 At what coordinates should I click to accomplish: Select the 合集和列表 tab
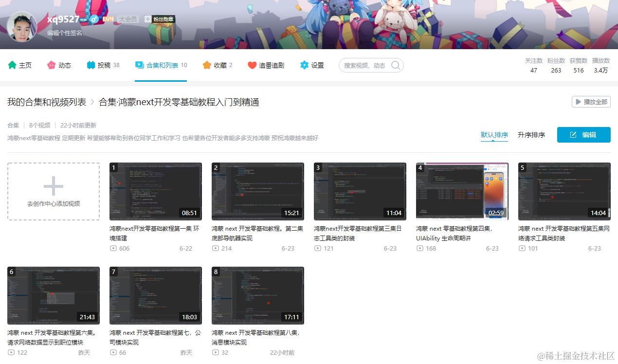pos(161,65)
